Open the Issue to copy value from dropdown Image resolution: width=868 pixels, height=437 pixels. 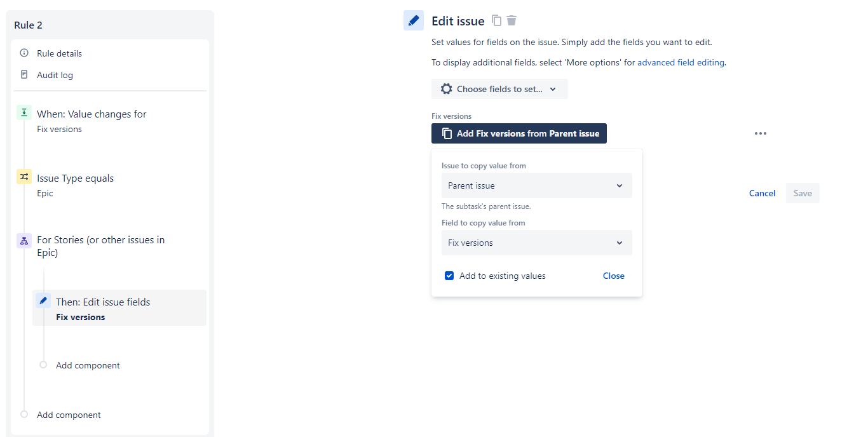click(537, 185)
